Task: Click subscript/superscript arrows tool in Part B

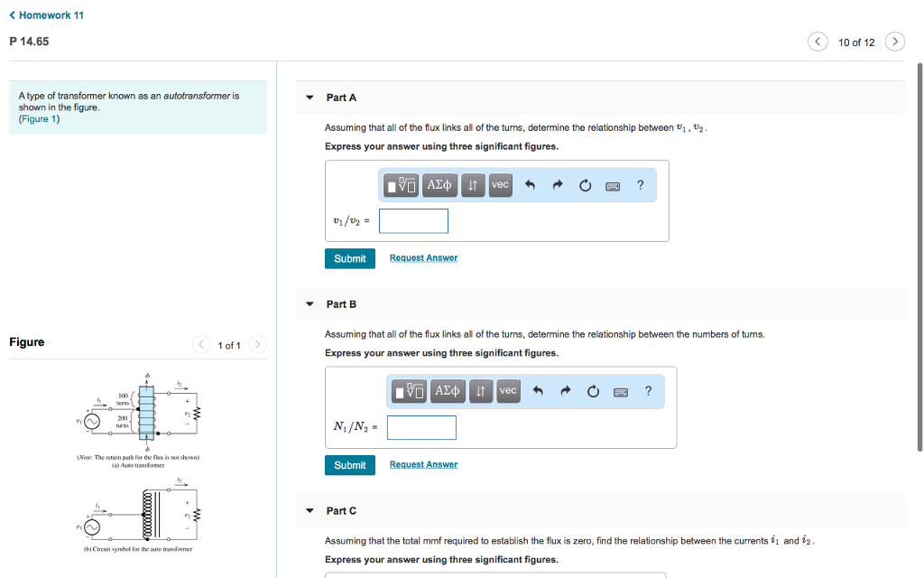Action: click(481, 391)
